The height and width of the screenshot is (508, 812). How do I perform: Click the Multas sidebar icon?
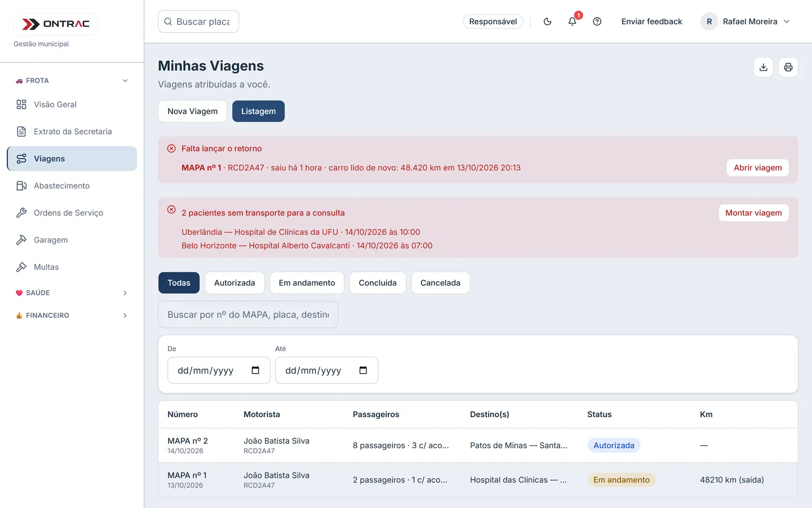(21, 267)
